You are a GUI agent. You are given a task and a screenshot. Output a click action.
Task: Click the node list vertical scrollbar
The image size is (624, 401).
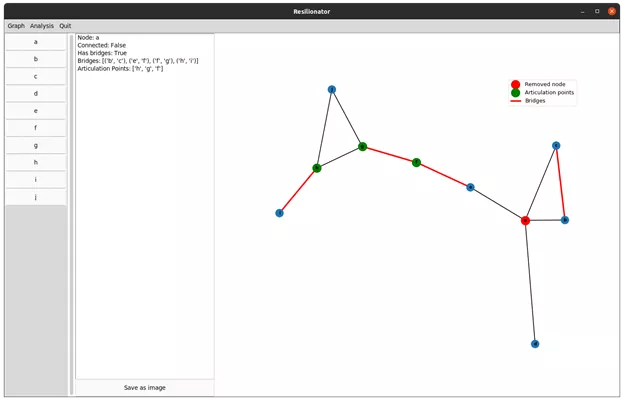coord(72,215)
